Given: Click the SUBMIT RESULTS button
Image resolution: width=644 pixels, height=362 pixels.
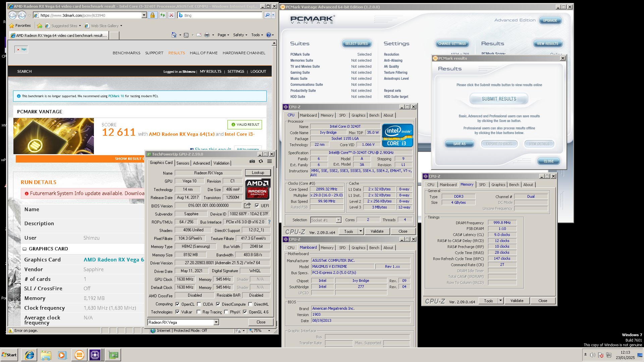Looking at the screenshot, I should tap(499, 99).
